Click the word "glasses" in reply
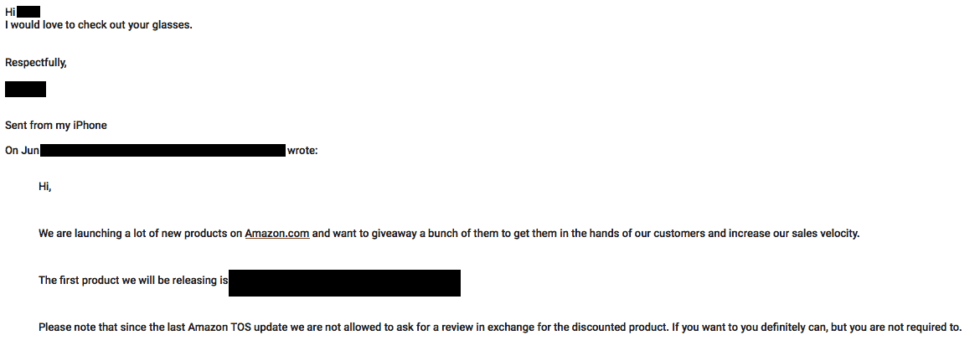 (x=172, y=26)
